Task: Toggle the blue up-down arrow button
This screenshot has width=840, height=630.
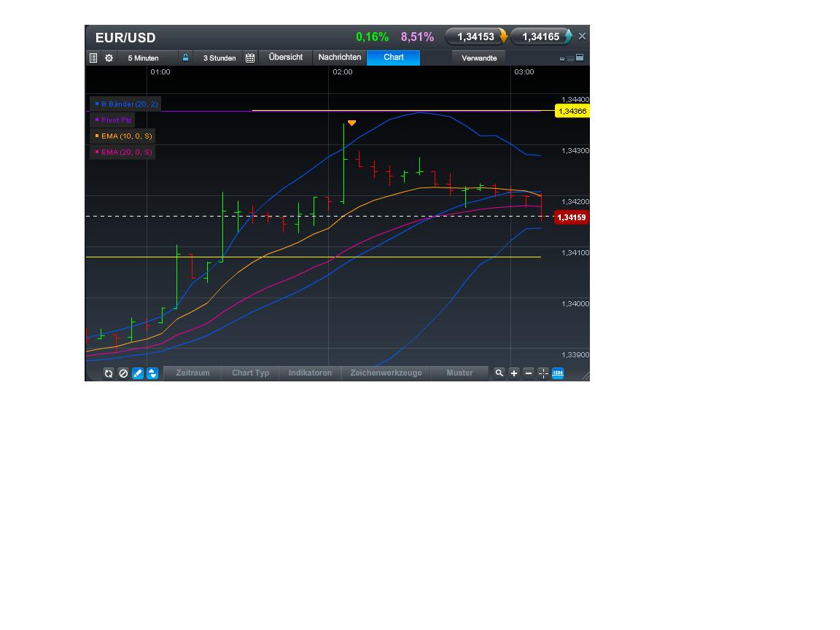Action: tap(152, 373)
